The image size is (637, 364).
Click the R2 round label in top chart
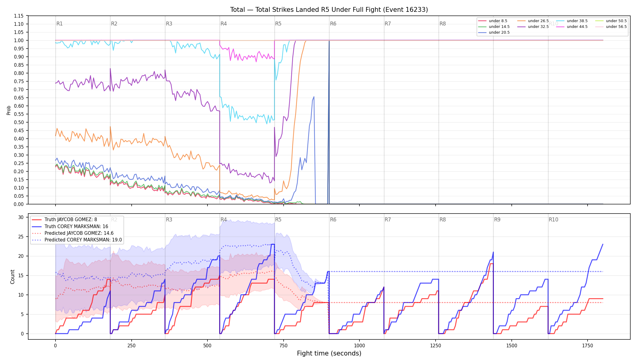pos(114,24)
